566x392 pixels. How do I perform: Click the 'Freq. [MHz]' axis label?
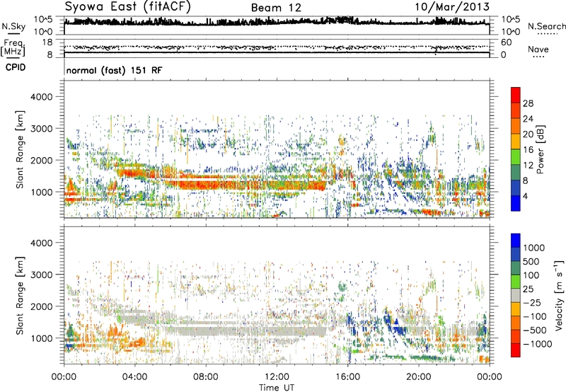click(13, 47)
